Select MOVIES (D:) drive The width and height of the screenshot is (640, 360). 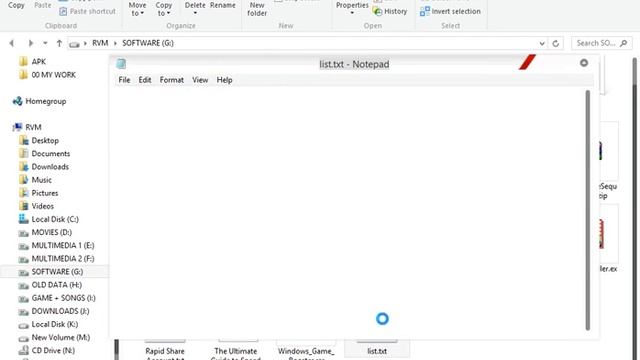tap(51, 232)
